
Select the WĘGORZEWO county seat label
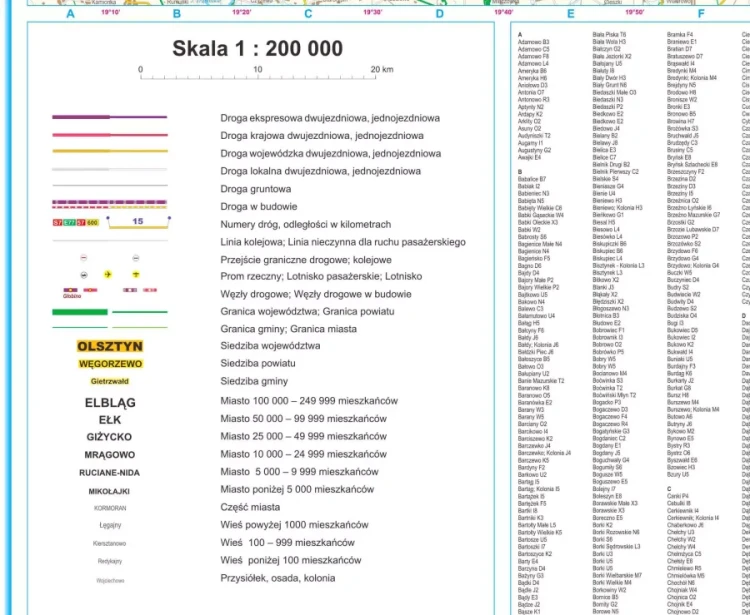coord(110,364)
